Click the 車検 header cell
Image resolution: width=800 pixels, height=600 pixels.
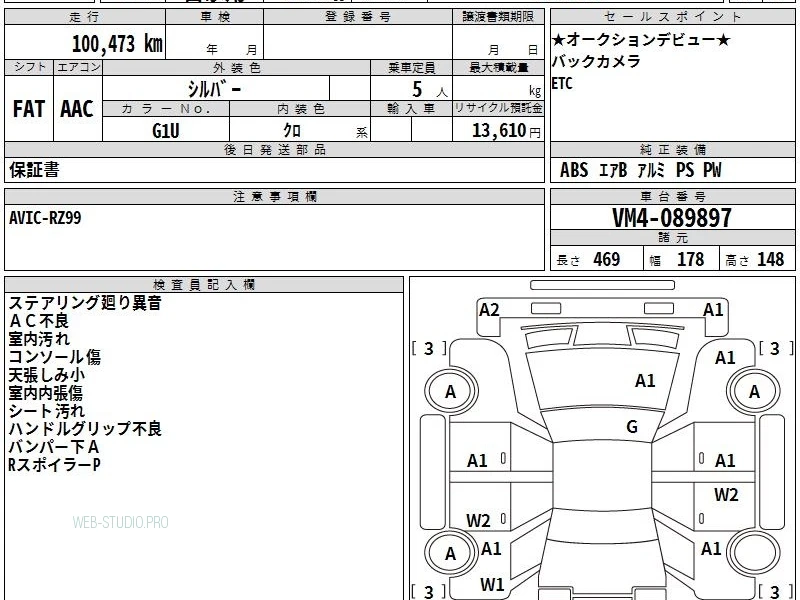215,17
